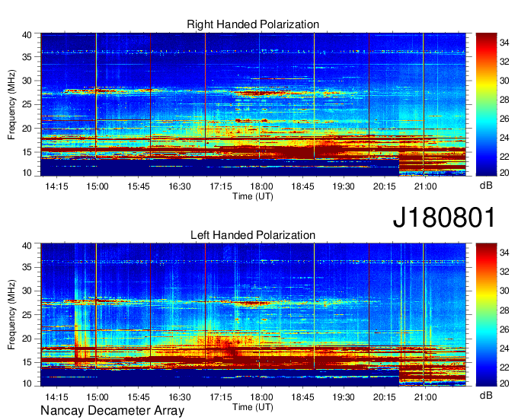Screen dimensions: 518x420
Task: Click "Time (UT)" under the Right Handed plot
Action: pyautogui.click(x=253, y=196)
